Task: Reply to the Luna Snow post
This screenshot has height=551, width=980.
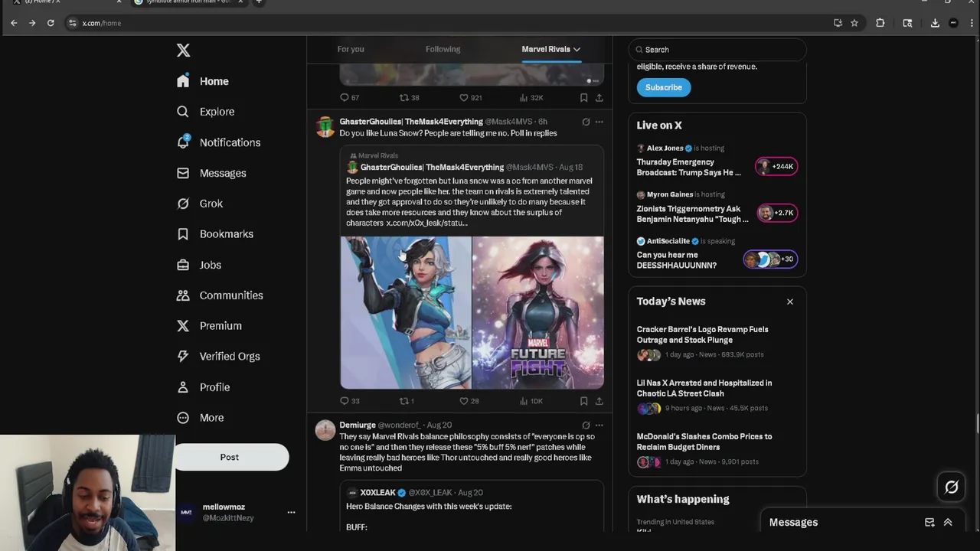Action: coord(349,401)
